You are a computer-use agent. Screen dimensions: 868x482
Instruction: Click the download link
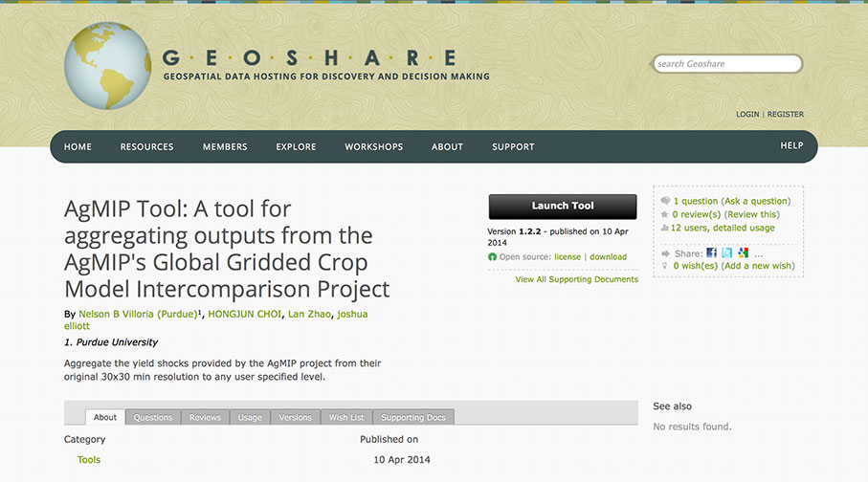608,256
